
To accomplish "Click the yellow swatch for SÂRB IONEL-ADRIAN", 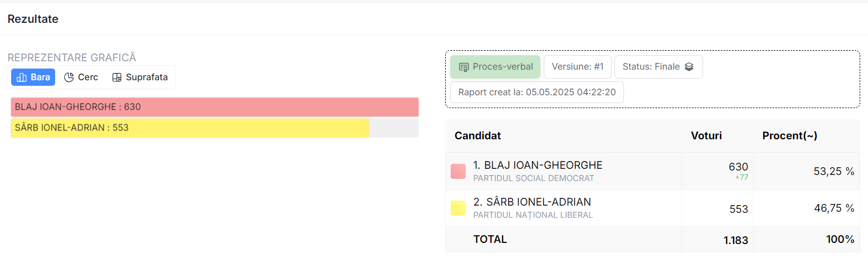I will tap(458, 208).
